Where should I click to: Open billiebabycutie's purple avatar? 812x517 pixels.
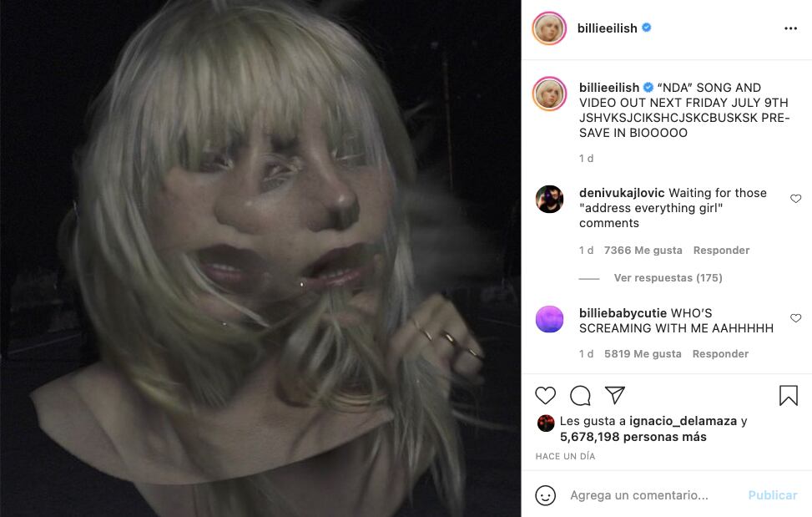click(x=549, y=319)
